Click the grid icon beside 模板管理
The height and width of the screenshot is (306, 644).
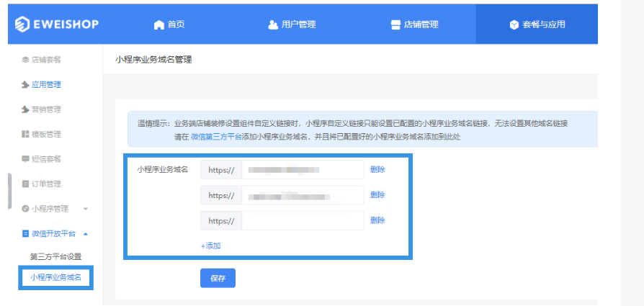coord(25,135)
